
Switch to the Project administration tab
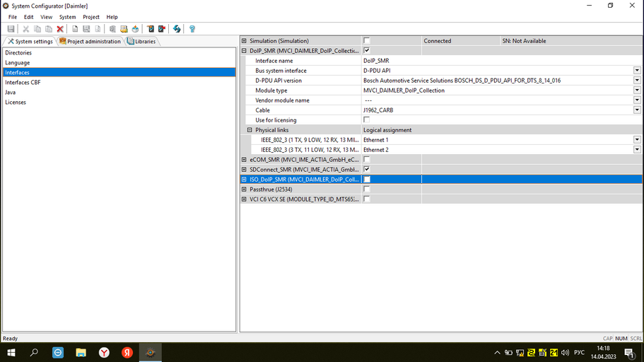coord(90,41)
